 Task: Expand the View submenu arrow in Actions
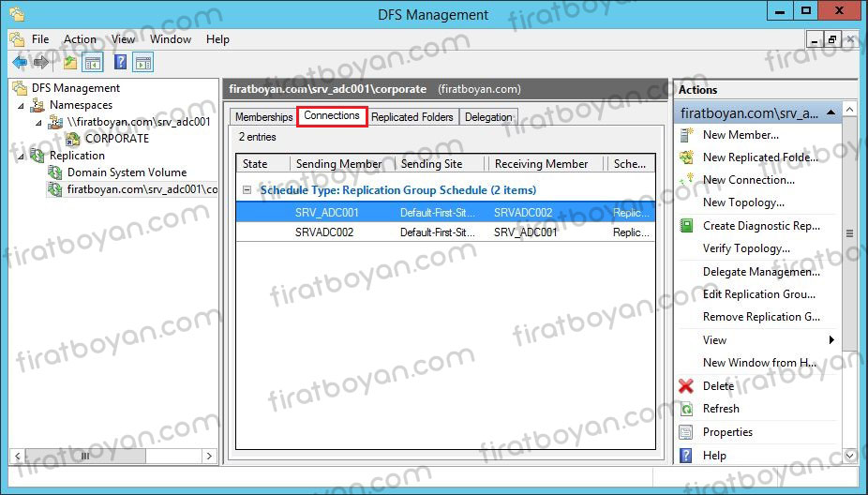(831, 340)
